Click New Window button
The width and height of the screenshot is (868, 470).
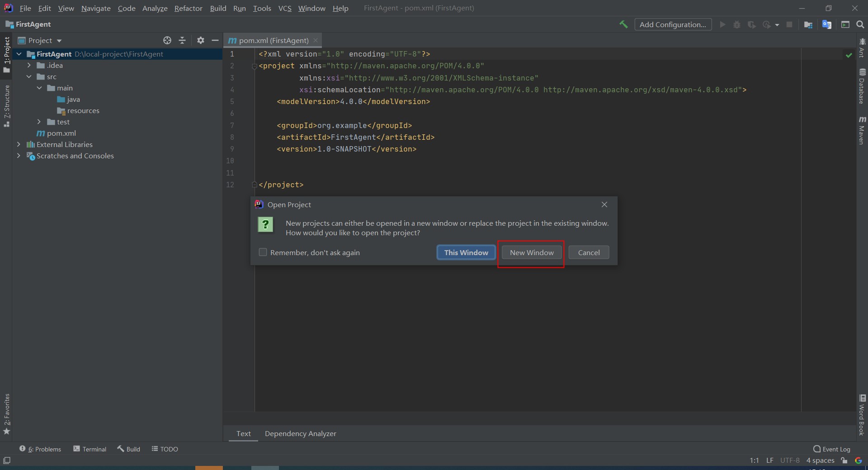click(532, 252)
